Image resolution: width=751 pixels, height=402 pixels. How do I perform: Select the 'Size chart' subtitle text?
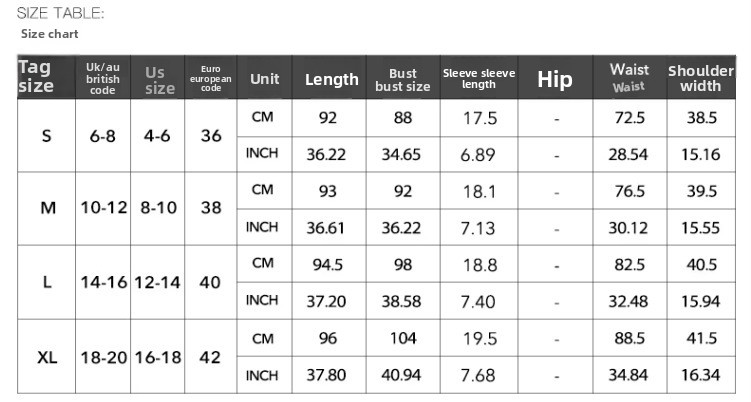pyautogui.click(x=49, y=34)
